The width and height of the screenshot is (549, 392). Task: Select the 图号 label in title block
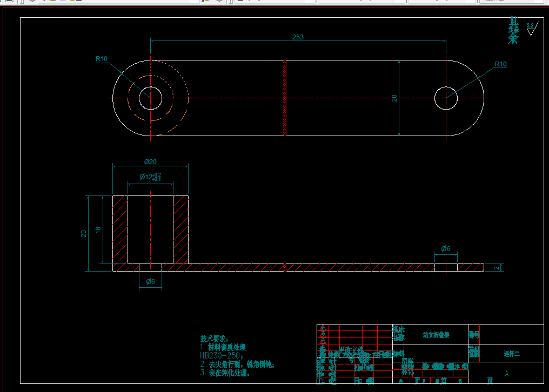point(474,335)
